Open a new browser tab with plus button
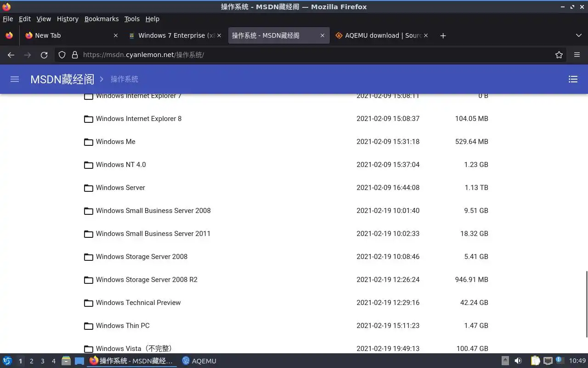Screen dimensions: 588x368 pyautogui.click(x=443, y=35)
